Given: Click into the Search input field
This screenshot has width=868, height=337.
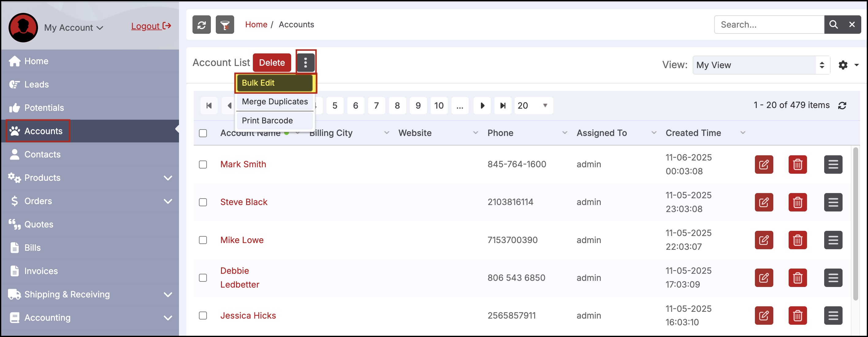Looking at the screenshot, I should (768, 25).
